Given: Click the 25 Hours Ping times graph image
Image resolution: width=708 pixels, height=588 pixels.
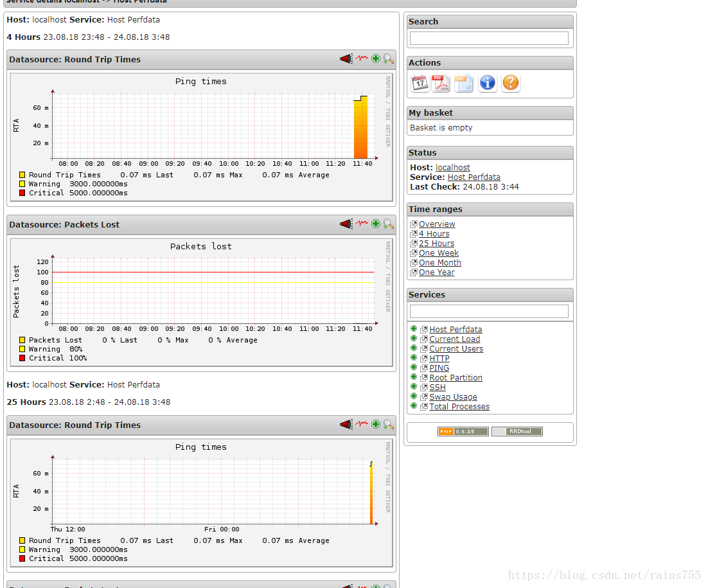Looking at the screenshot, I should coord(201,503).
